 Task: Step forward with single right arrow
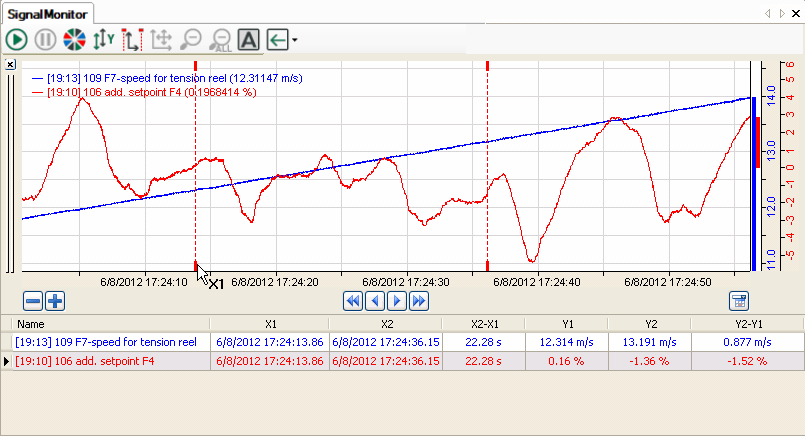pyautogui.click(x=397, y=301)
